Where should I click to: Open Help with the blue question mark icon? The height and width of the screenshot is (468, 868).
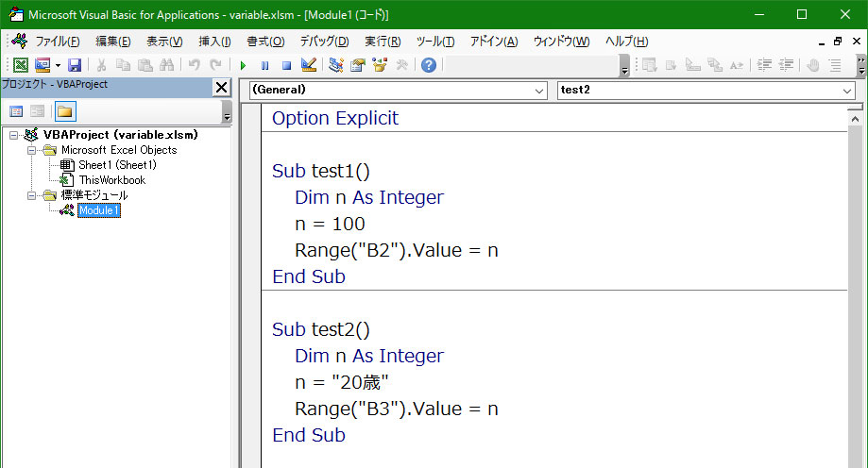click(x=429, y=65)
